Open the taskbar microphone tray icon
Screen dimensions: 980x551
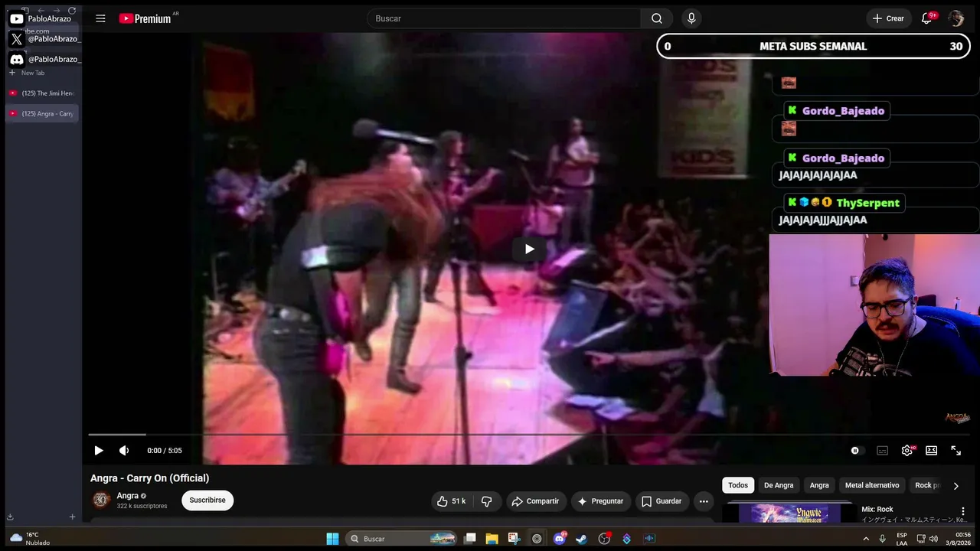tap(883, 539)
